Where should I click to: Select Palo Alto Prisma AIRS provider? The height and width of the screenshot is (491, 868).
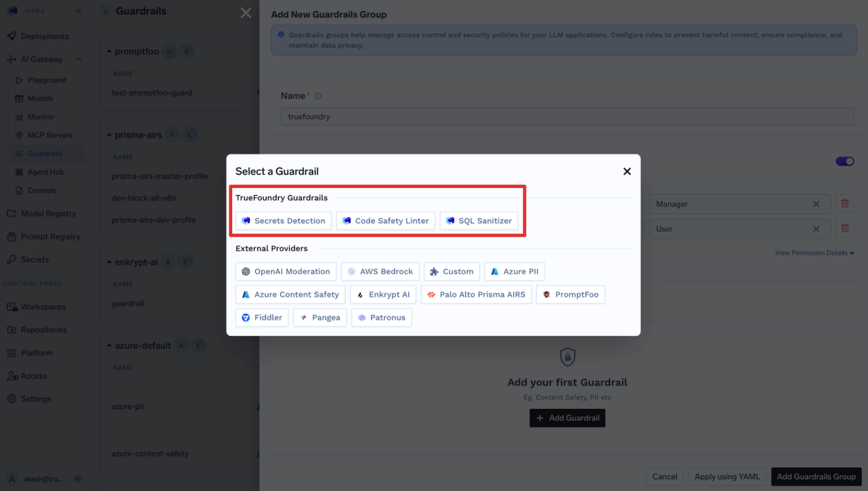476,294
